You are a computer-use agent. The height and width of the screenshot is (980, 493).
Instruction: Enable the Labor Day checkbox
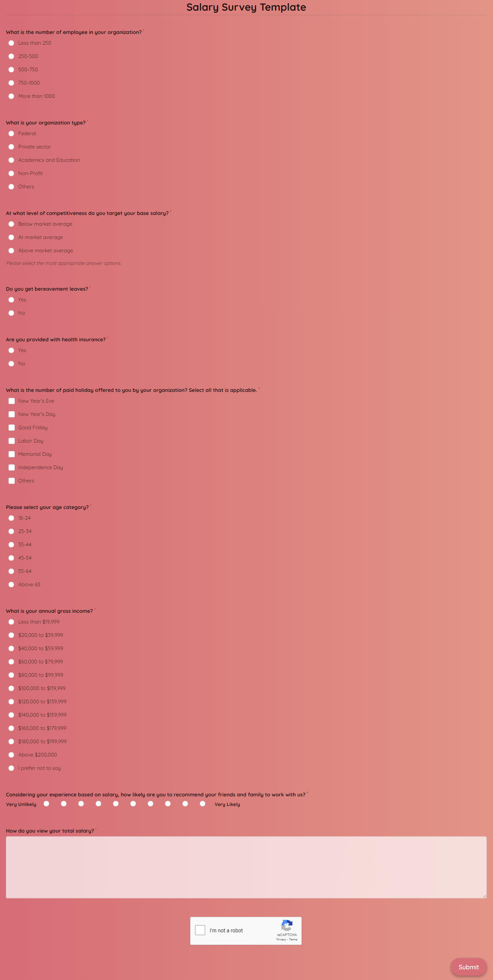coord(12,441)
